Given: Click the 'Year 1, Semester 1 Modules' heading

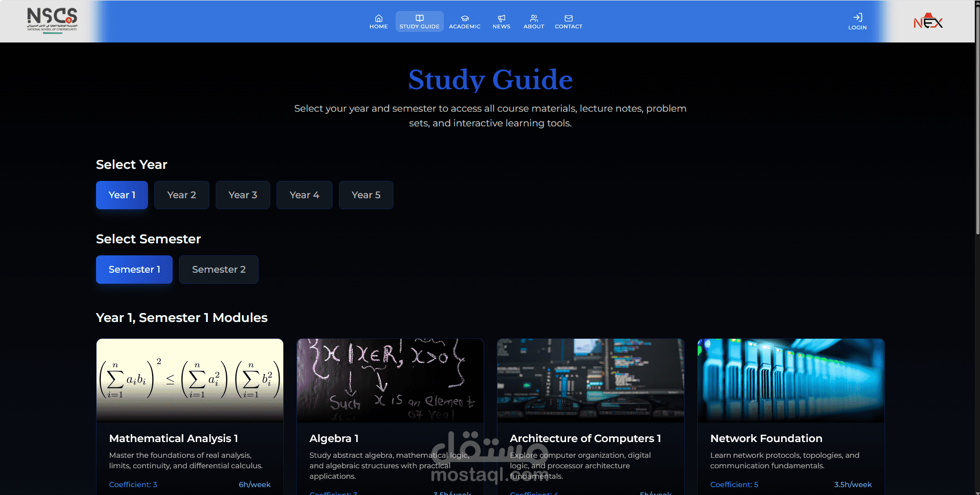Looking at the screenshot, I should [x=182, y=318].
